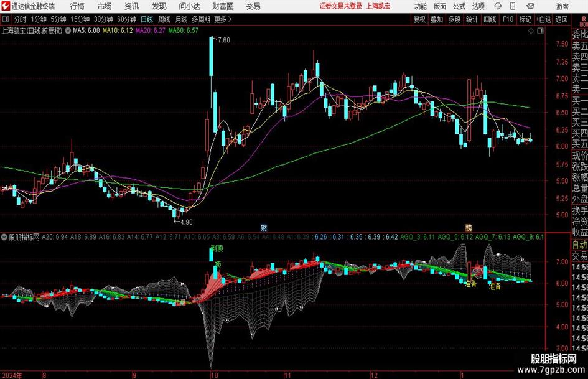Switch to the 1分钟 period tab
The height and width of the screenshot is (379, 588).
(x=38, y=19)
